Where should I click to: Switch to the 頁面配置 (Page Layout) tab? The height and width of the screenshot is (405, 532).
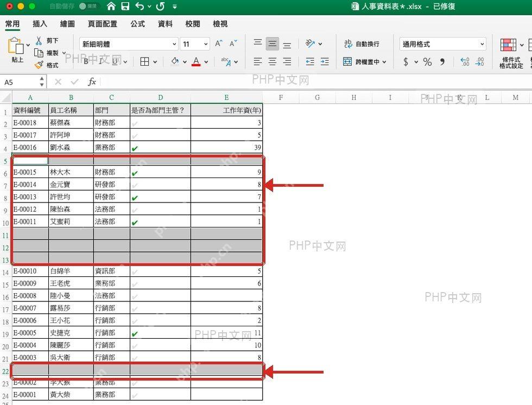pos(102,24)
